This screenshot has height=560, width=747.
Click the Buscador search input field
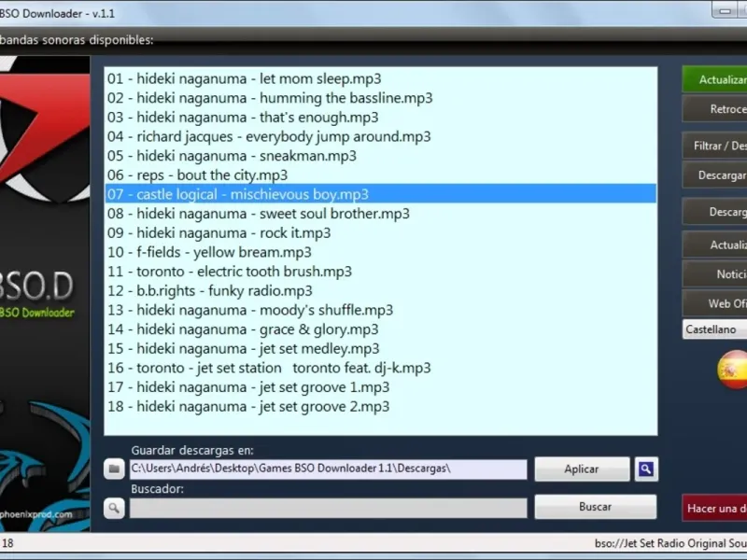(329, 508)
